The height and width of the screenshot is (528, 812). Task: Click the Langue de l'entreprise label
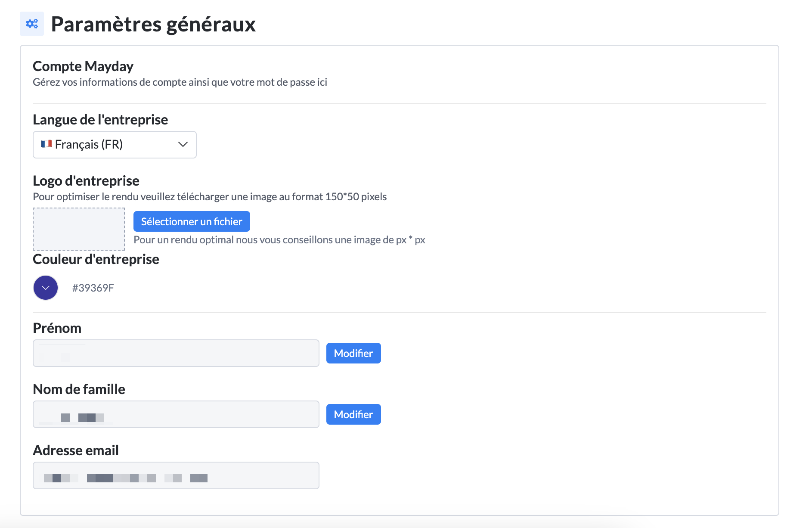pyautogui.click(x=100, y=120)
